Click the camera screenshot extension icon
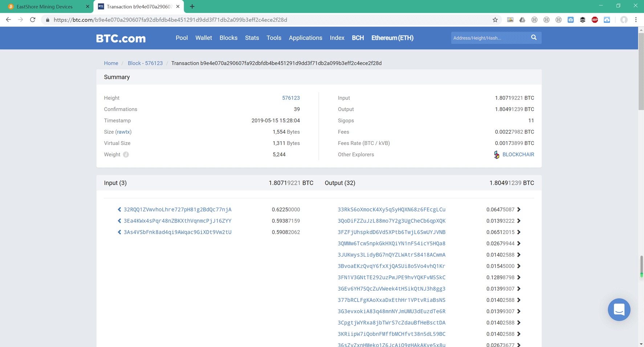 (x=571, y=20)
